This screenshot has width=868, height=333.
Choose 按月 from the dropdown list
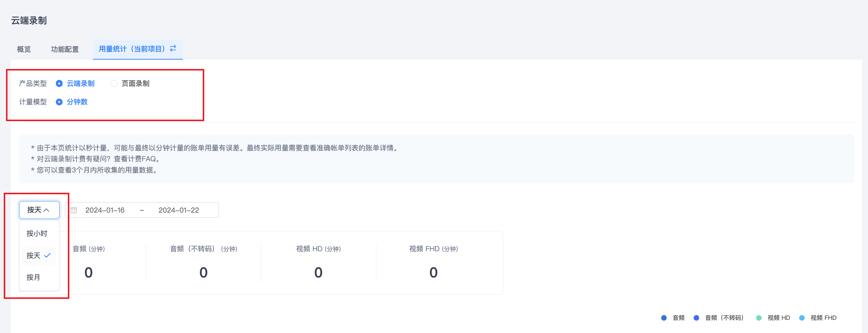[39, 277]
